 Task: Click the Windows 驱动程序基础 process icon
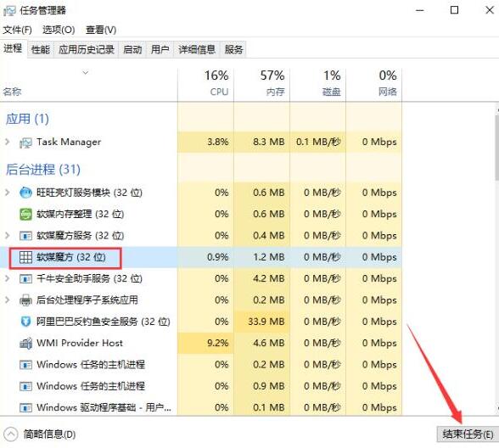pos(25,407)
